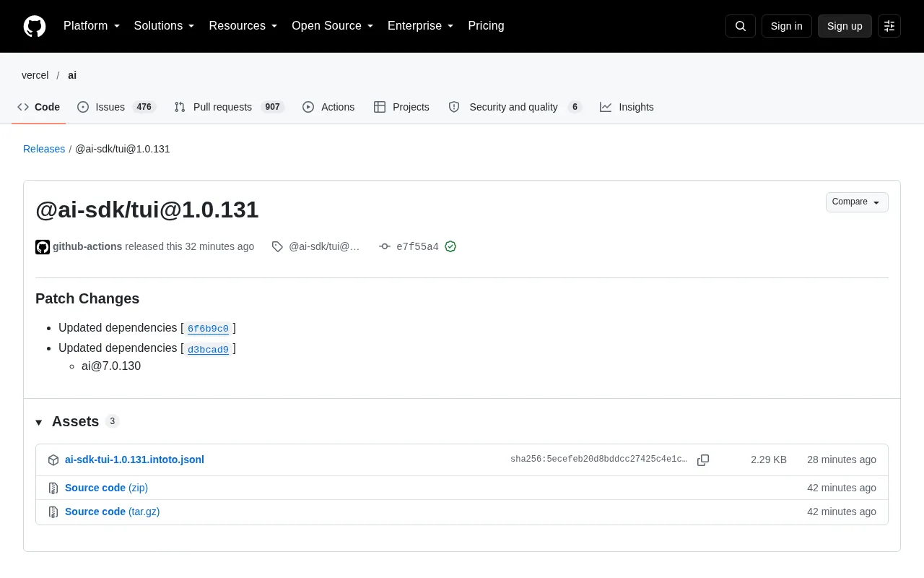This screenshot has width=924, height=578.
Task: Open the Pull requests tab
Action: coord(230,107)
